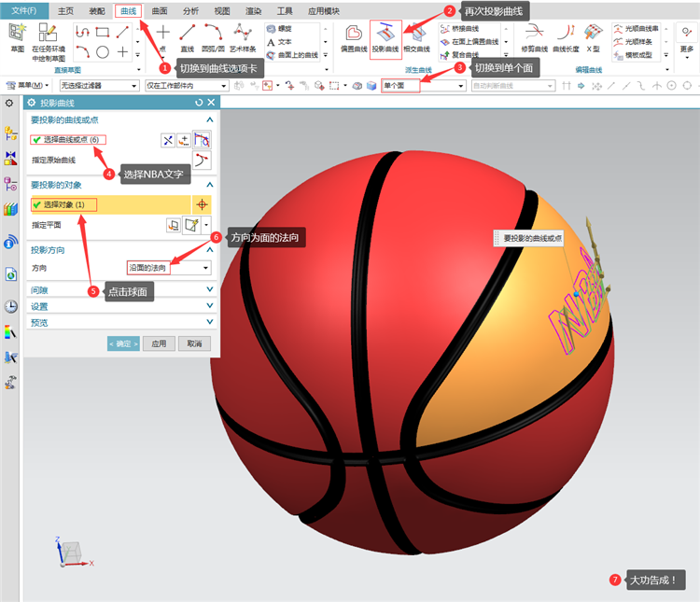Viewport: 700px width, 602px height.
Task: Click the 确定 button
Action: click(x=123, y=343)
